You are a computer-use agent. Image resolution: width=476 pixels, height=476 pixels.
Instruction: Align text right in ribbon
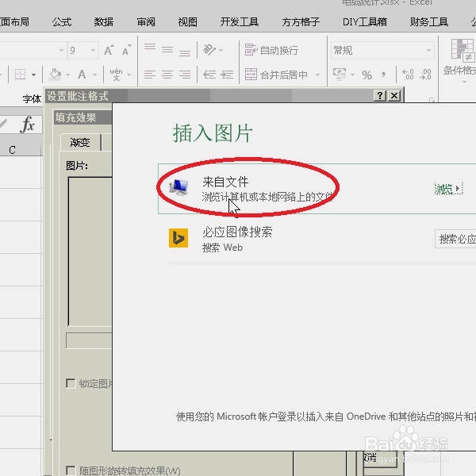coord(185,75)
